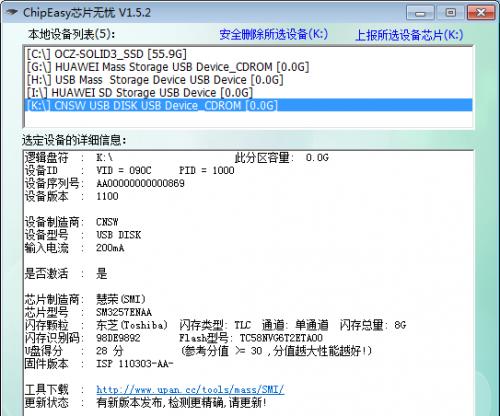Maximize the ChipEasy window
500x416 pixels.
451,13
